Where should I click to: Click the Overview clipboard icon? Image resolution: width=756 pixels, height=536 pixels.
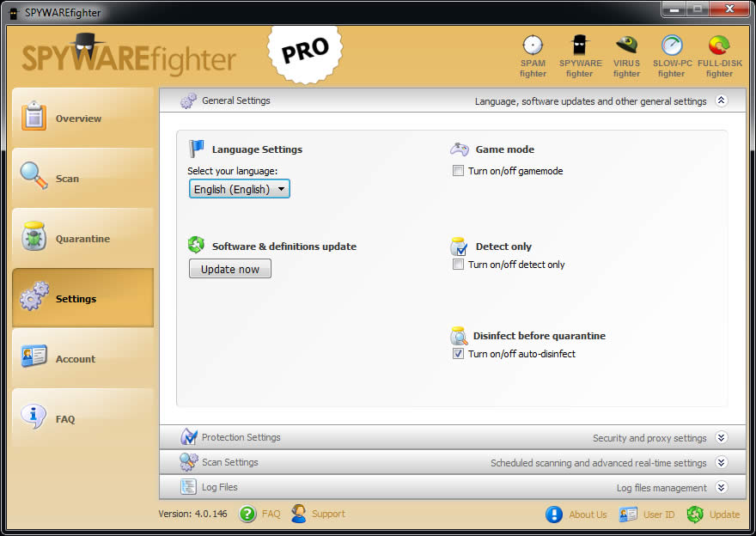tap(34, 116)
